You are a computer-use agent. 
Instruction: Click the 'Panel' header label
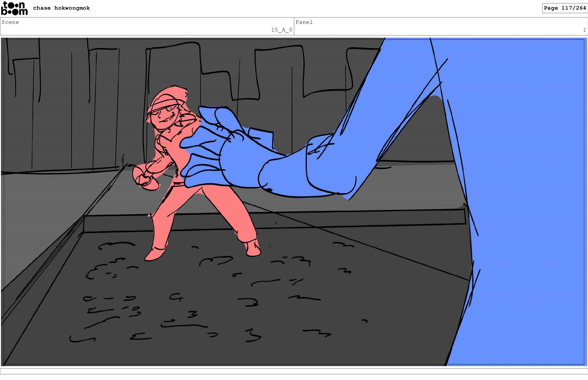click(304, 22)
